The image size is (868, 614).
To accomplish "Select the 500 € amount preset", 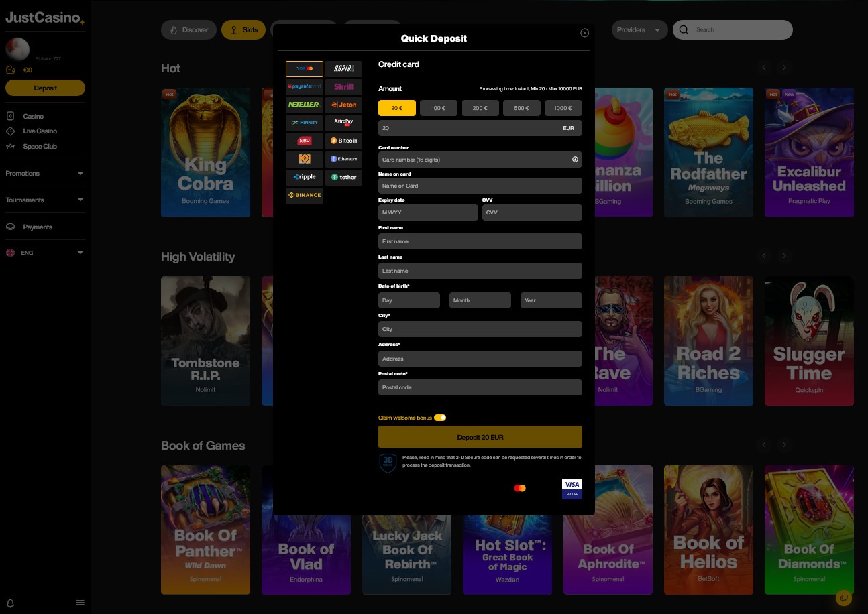I will (521, 108).
